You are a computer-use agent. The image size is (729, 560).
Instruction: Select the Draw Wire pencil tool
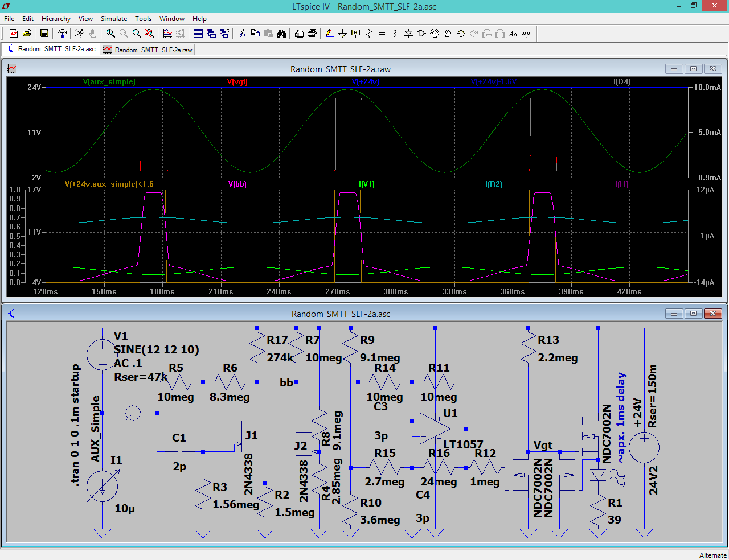(x=330, y=34)
